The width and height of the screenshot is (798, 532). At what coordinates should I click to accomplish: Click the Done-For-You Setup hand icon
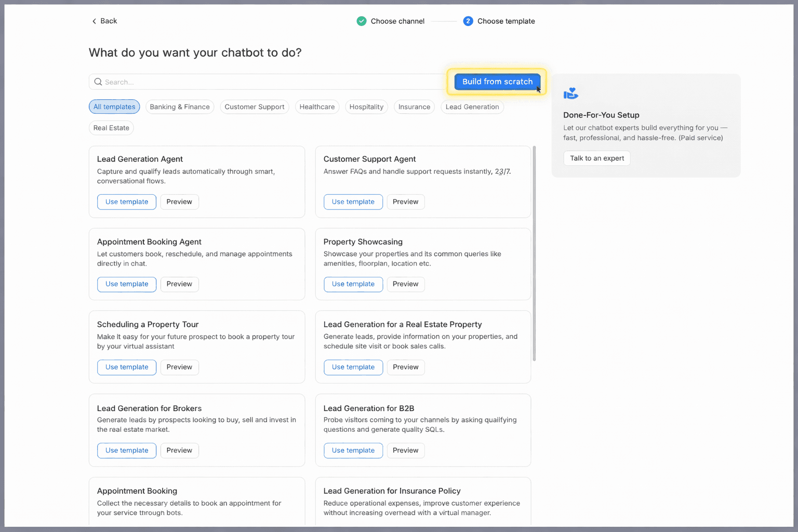pos(571,94)
